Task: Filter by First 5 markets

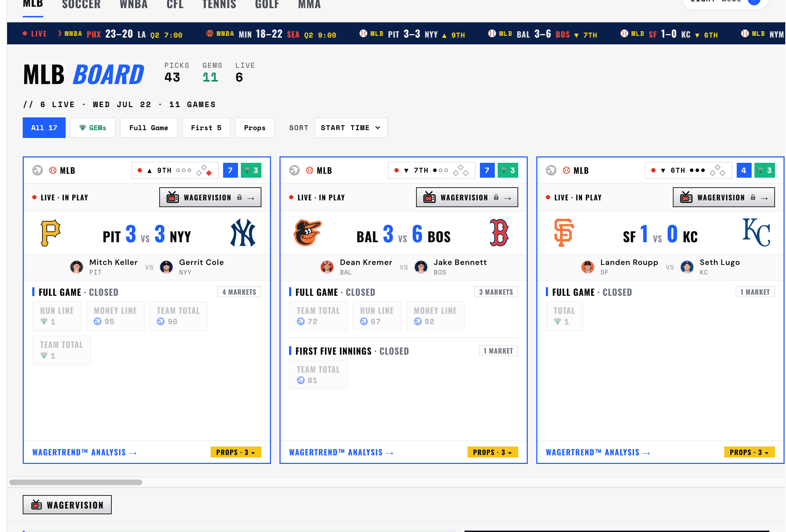Action: tap(206, 128)
